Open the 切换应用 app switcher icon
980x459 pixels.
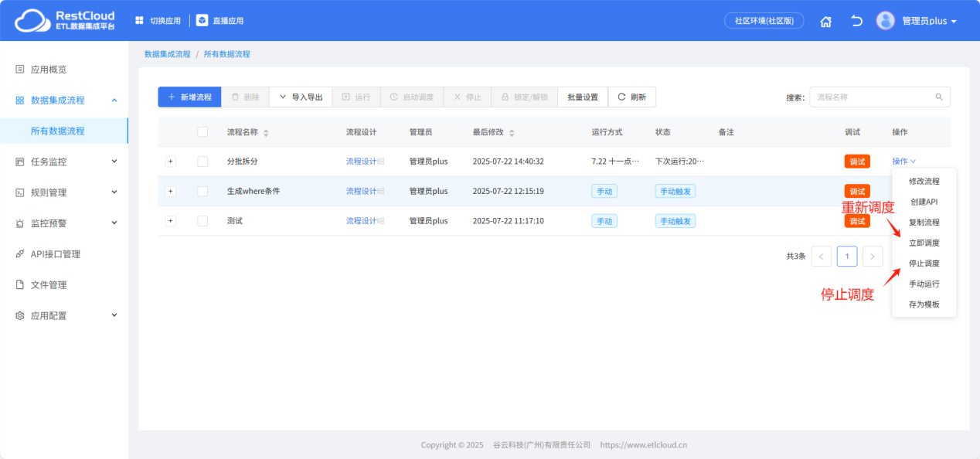point(139,19)
